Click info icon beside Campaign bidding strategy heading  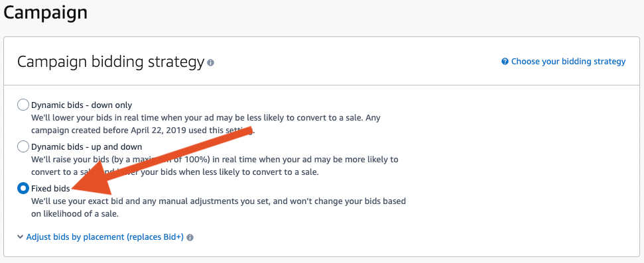211,63
